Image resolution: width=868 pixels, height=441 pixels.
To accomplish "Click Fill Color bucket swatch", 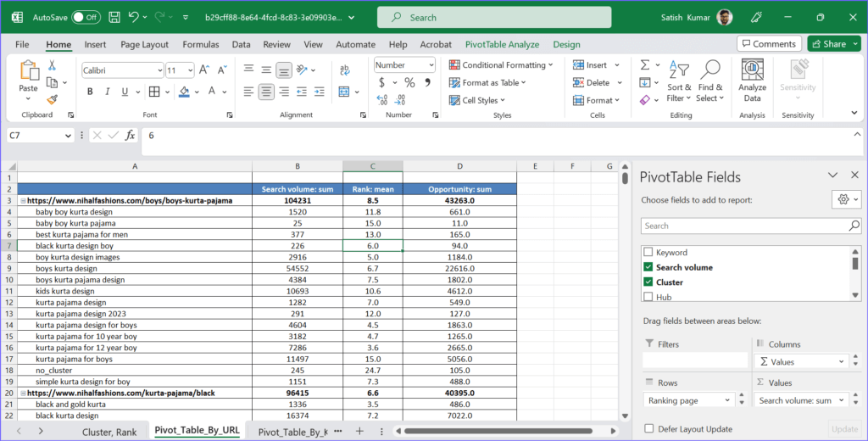I will [184, 92].
